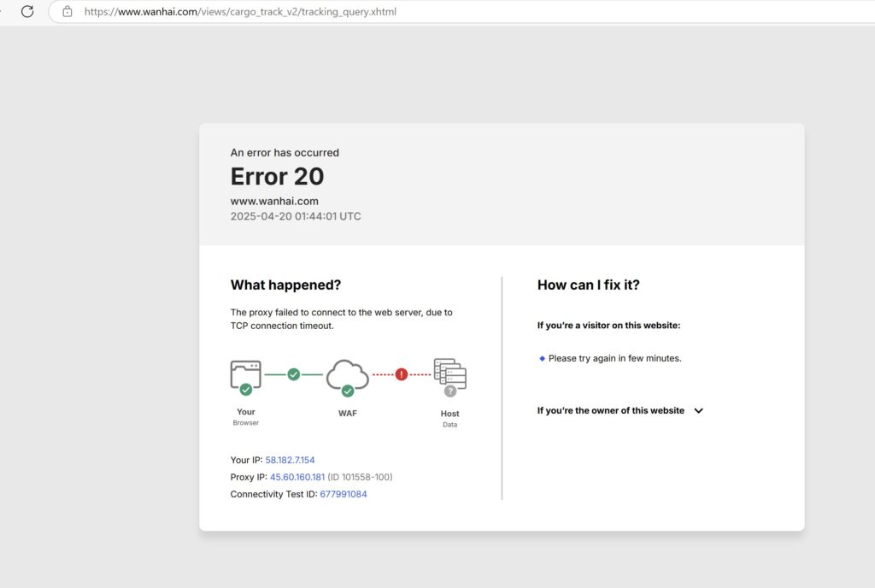Click the 'What happened?' heading
875x588 pixels.
click(285, 285)
